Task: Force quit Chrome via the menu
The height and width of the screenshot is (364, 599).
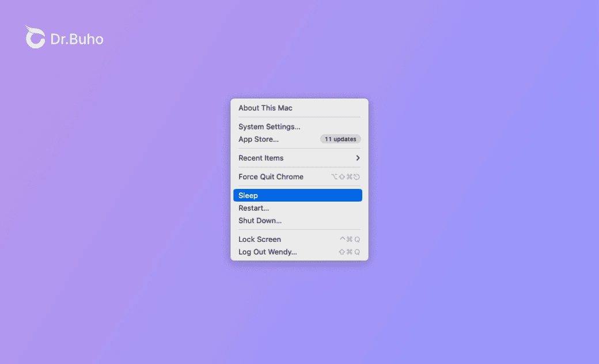Action: click(271, 177)
